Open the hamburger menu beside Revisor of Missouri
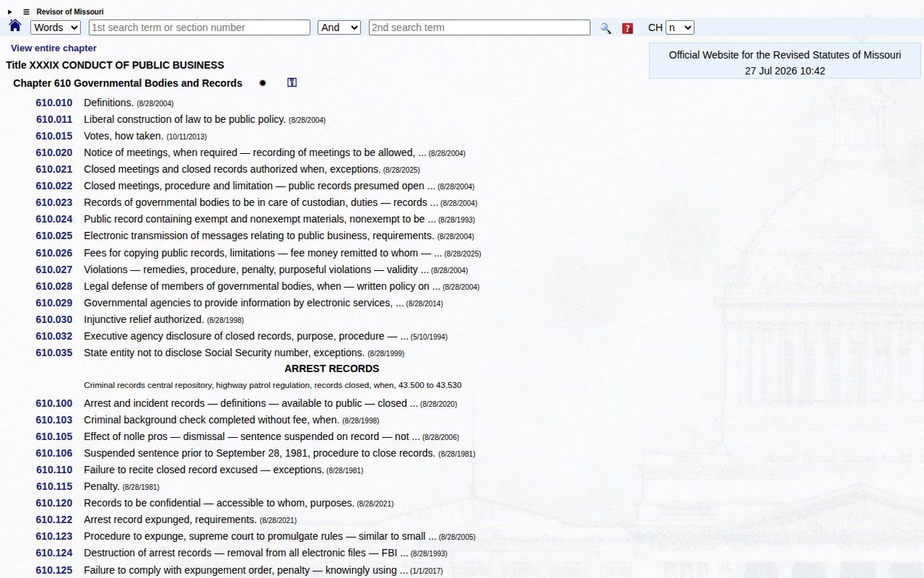Screen dimensions: 924x578 [x=27, y=12]
